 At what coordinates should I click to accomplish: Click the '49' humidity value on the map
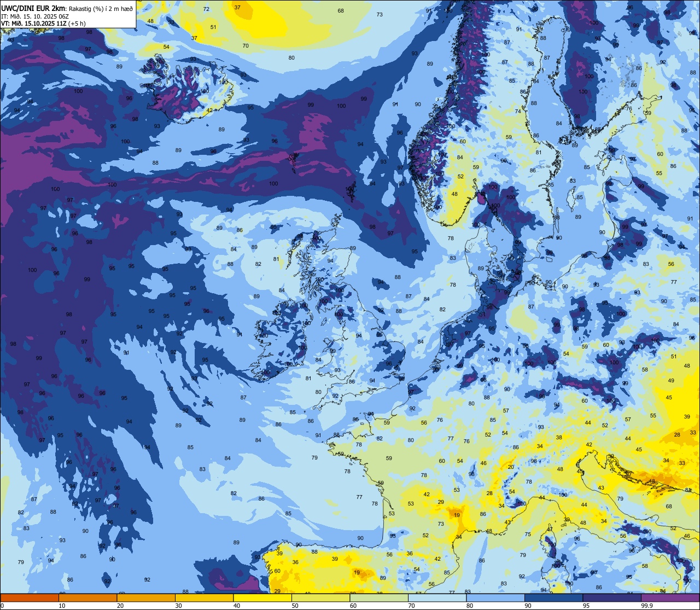(671, 381)
